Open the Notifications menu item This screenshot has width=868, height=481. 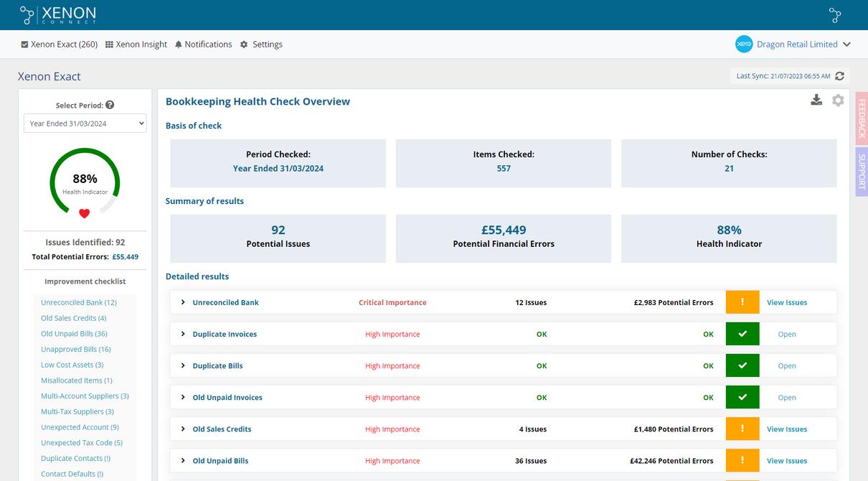pos(203,45)
